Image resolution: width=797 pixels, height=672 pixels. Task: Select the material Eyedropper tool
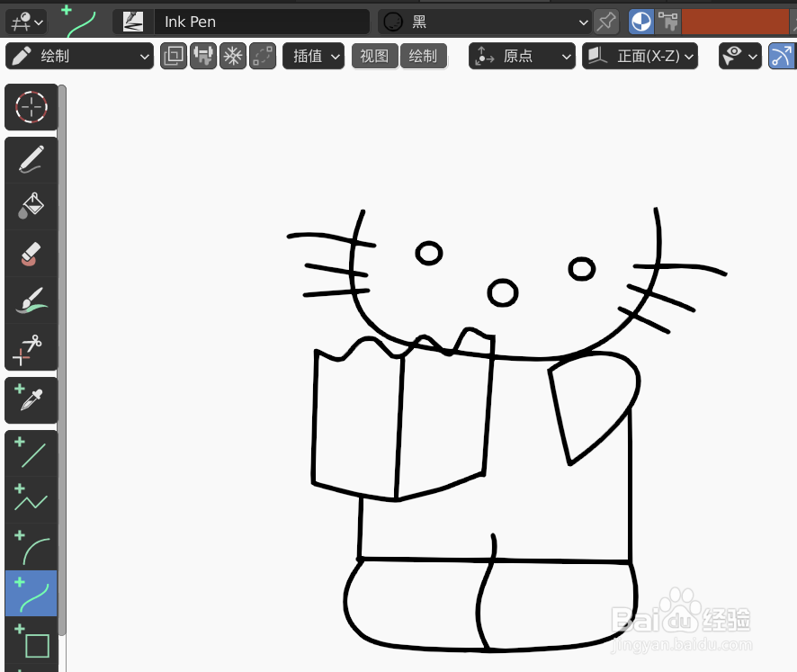[x=31, y=399]
